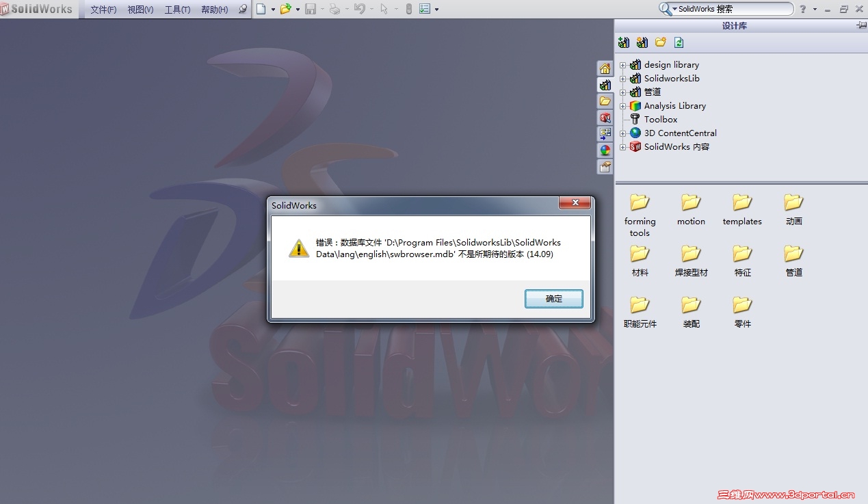Click the Save diskette icon
Image resolution: width=868 pixels, height=504 pixels.
[311, 9]
